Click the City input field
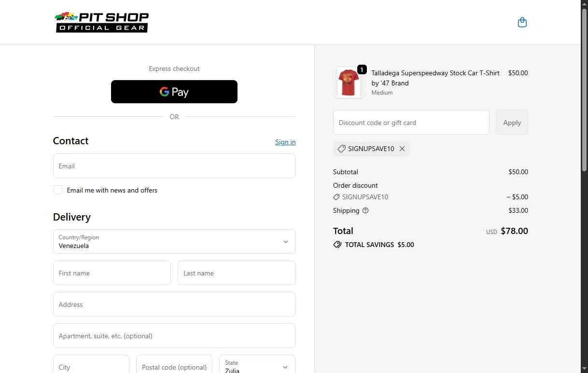The width and height of the screenshot is (588, 373). [x=91, y=364]
